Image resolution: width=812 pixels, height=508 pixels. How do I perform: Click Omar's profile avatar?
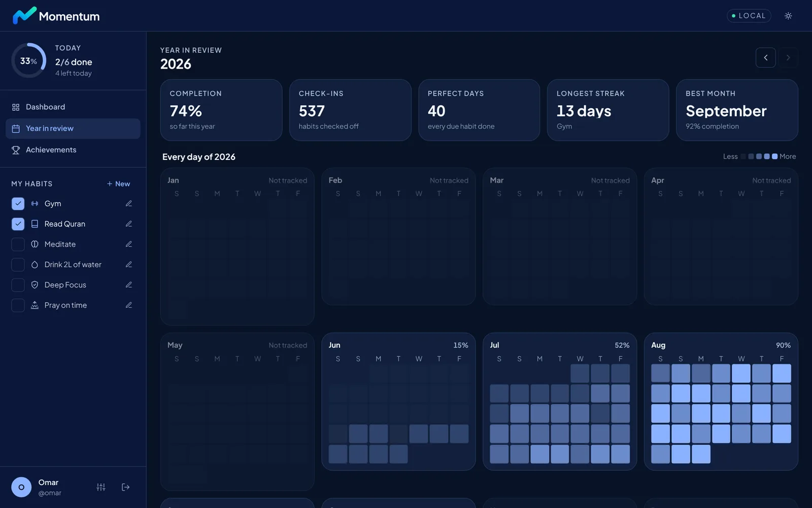coord(21,487)
